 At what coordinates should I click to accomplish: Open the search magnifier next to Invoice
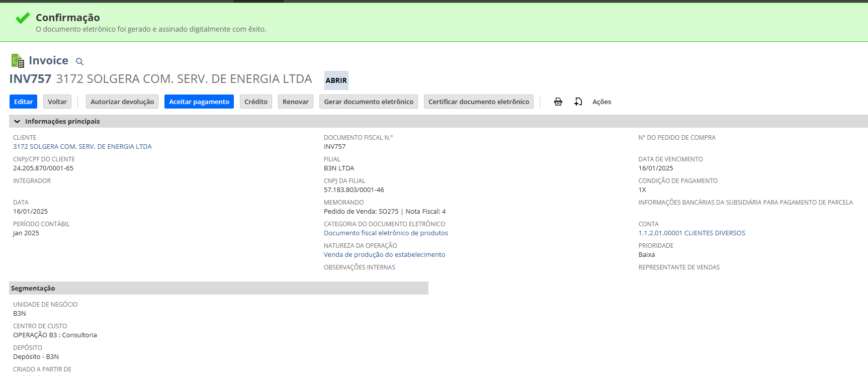pyautogui.click(x=79, y=61)
